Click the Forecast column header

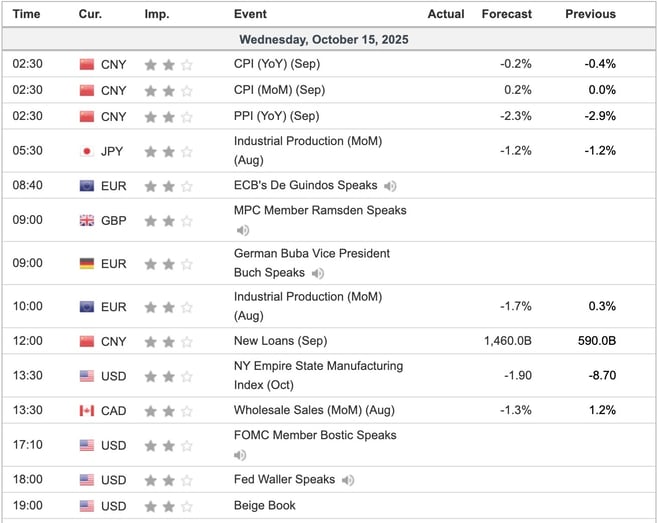click(506, 14)
